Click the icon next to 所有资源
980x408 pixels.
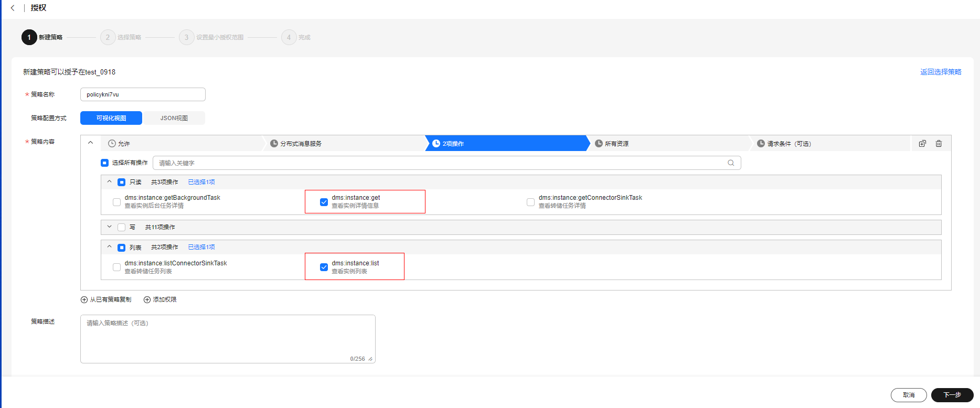(599, 144)
